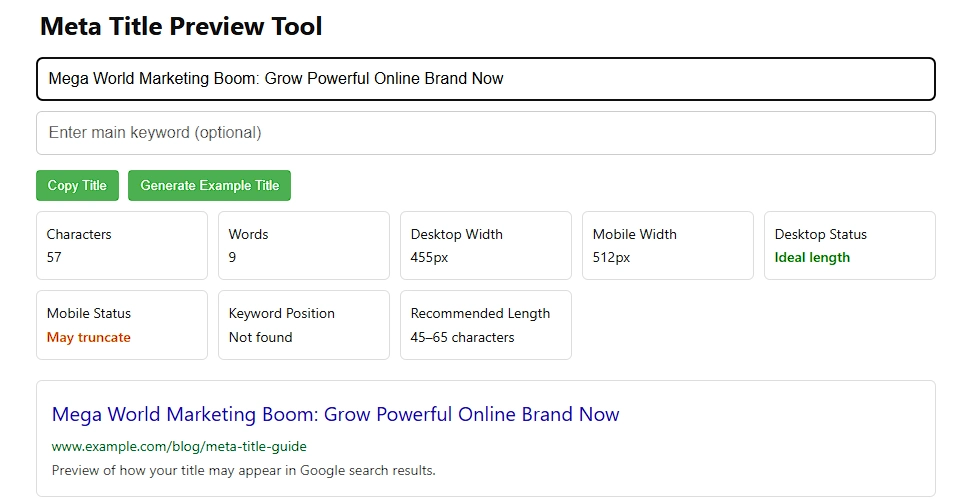
Task: Click the Meta Title Preview Tool heading
Action: [x=181, y=27]
